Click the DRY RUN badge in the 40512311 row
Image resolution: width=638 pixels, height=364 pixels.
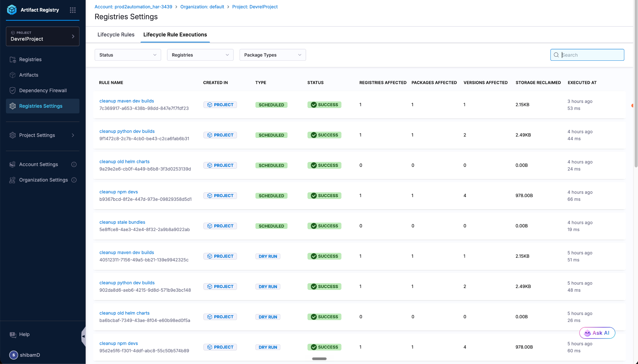coord(268,257)
